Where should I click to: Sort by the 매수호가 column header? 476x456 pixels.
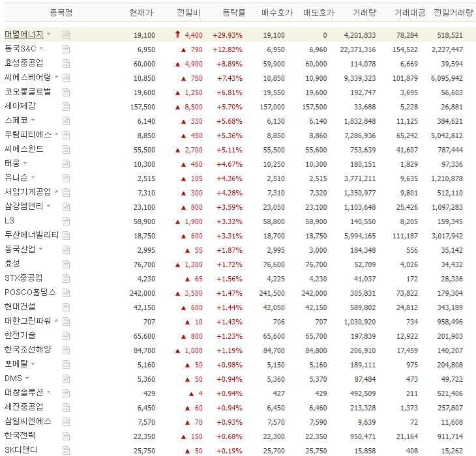click(x=277, y=12)
